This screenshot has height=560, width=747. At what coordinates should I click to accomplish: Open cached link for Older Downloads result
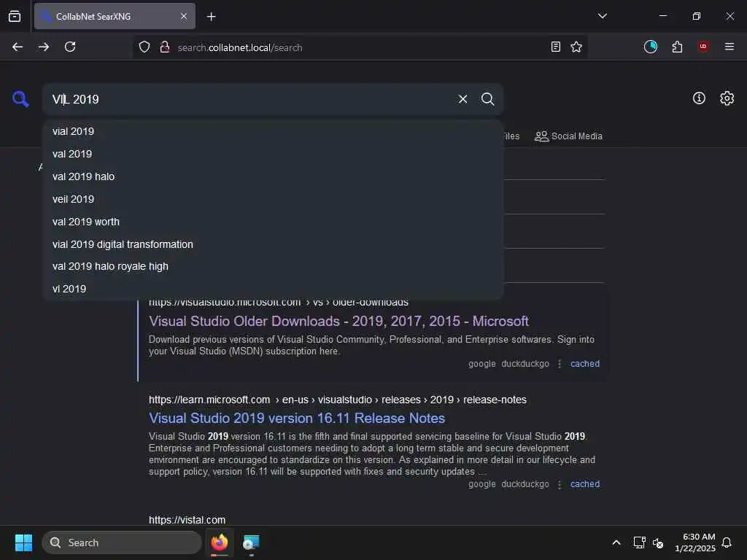tap(585, 364)
